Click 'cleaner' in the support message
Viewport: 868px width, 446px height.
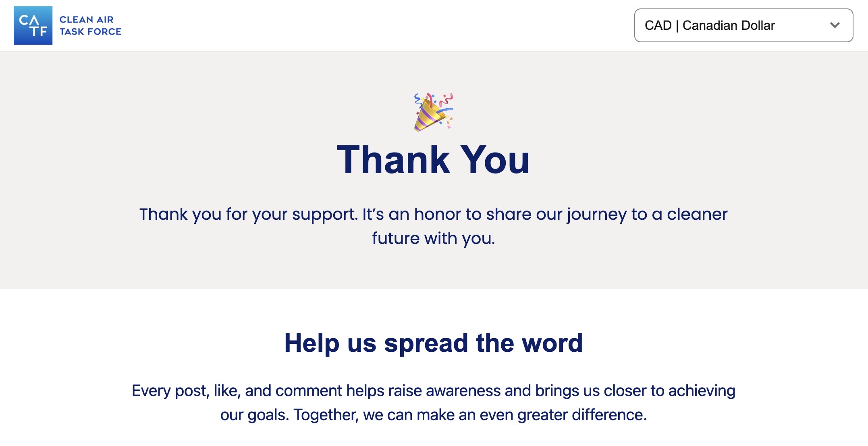click(697, 214)
